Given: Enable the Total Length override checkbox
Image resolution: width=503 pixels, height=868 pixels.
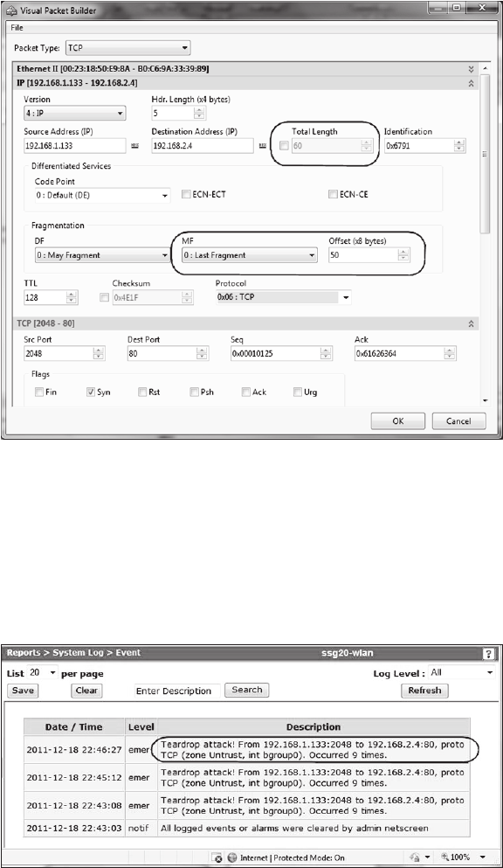Looking at the screenshot, I should click(x=284, y=146).
